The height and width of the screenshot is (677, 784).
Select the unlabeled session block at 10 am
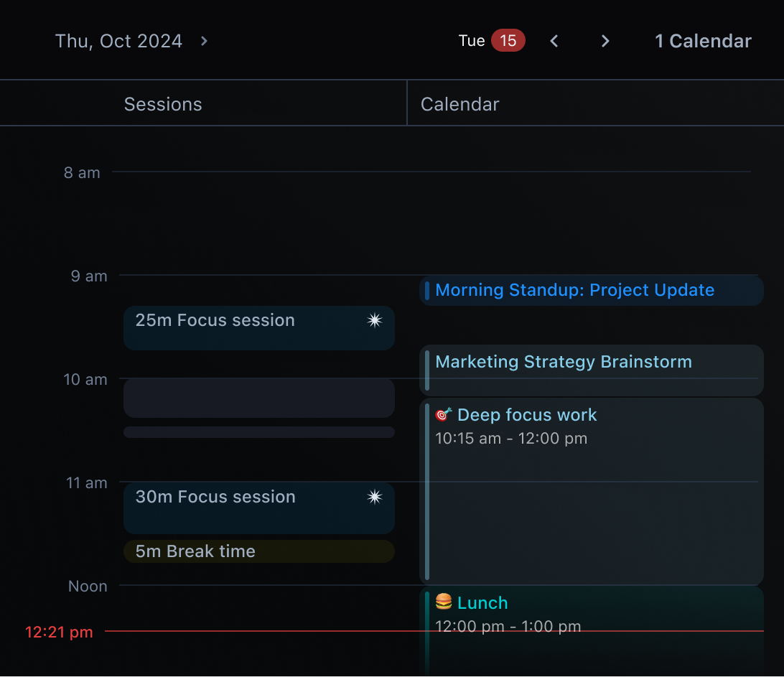[x=259, y=398]
